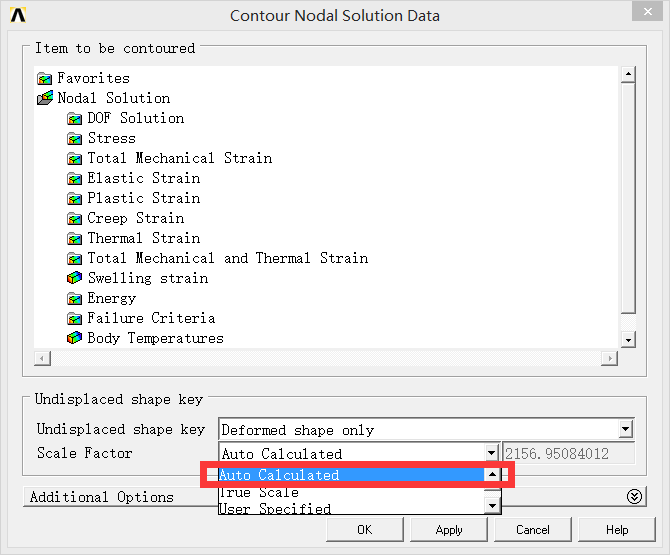Select Stress in the contour list

tap(112, 138)
